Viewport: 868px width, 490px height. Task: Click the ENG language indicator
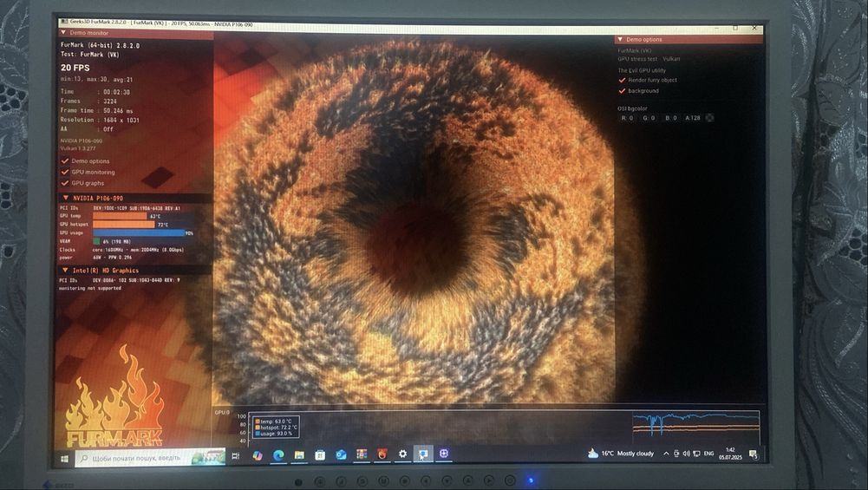[x=708, y=454]
